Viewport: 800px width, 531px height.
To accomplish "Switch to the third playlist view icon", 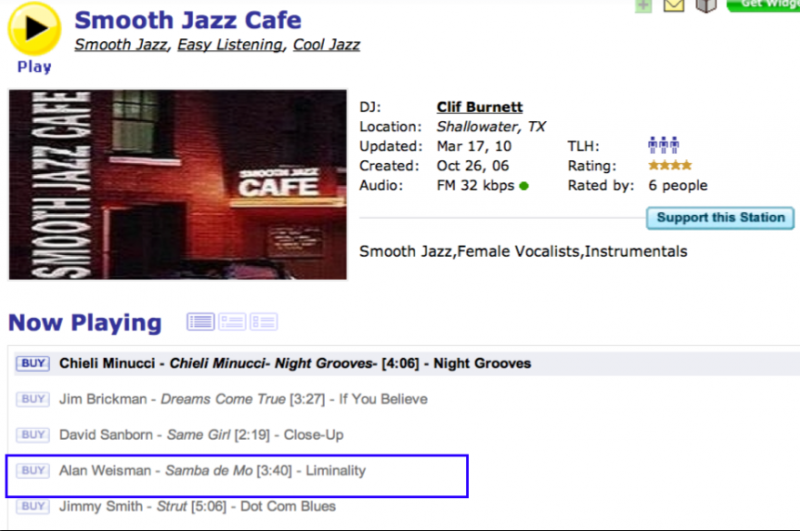I will coord(264,322).
